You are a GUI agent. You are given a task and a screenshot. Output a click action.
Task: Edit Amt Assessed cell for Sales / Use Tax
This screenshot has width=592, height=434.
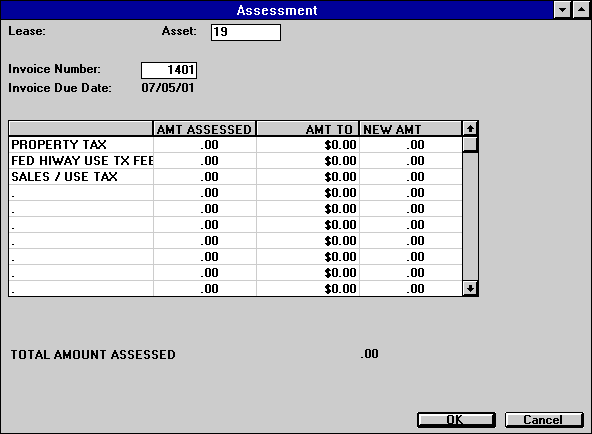[205, 177]
